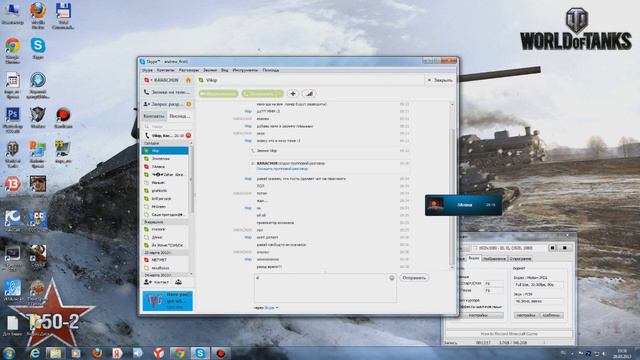
Task: Open the Skype home icon
Action: (188, 80)
